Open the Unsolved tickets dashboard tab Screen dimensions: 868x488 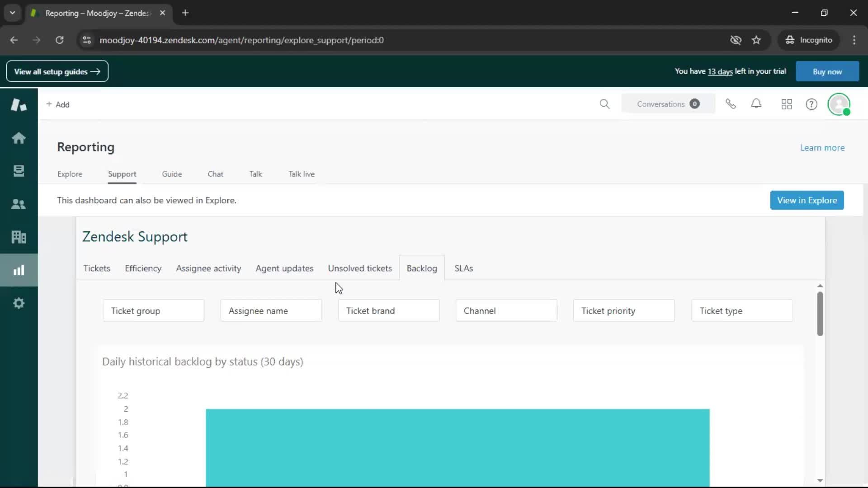click(x=360, y=268)
